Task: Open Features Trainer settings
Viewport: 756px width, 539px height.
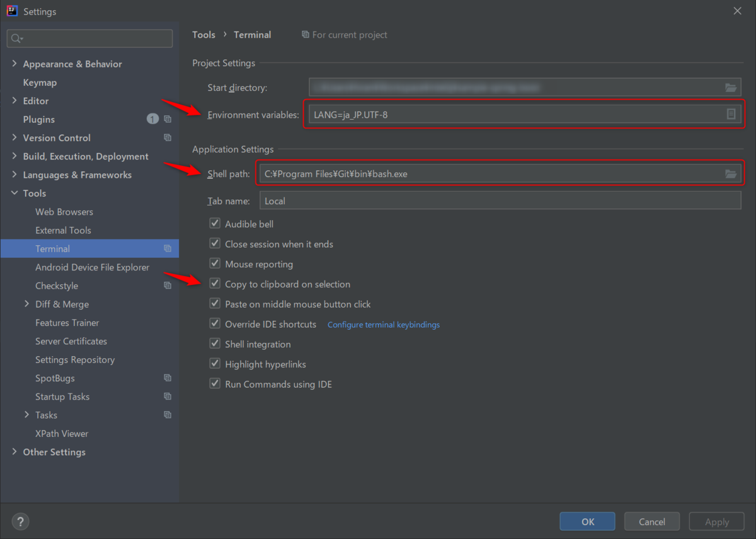Action: (67, 323)
